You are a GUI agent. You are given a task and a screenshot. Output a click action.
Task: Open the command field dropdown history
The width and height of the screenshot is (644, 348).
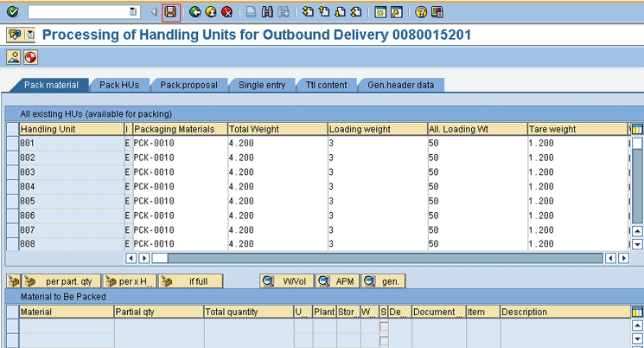[133, 12]
